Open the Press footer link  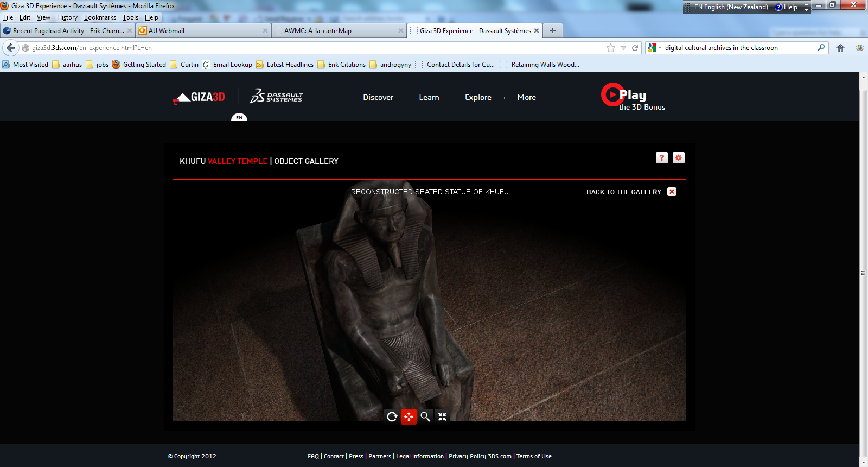pos(356,456)
